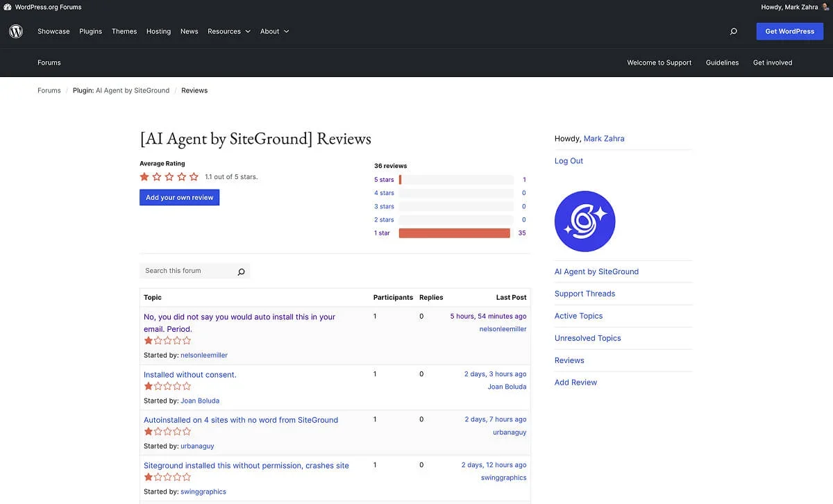
Task: Click Joan Boluda in Last Post column
Action: point(507,387)
